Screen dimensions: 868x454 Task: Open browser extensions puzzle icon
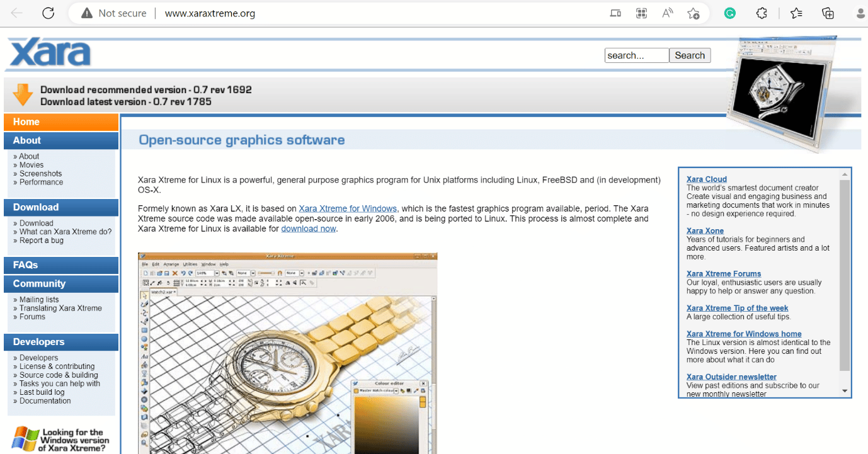click(x=762, y=13)
